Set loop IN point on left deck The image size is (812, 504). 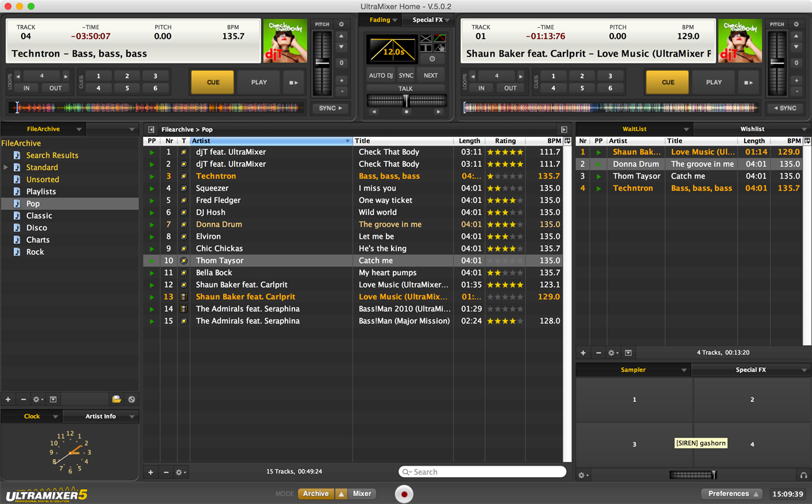pyautogui.click(x=27, y=88)
